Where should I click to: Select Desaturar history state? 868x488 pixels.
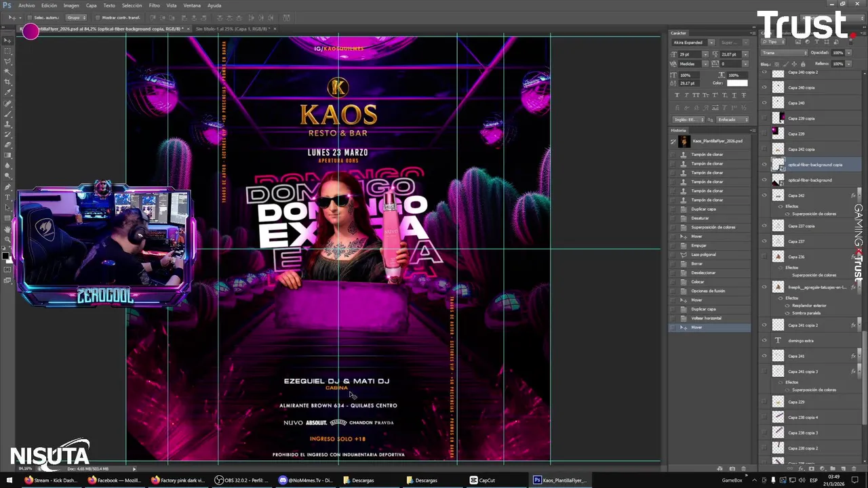[x=700, y=218]
